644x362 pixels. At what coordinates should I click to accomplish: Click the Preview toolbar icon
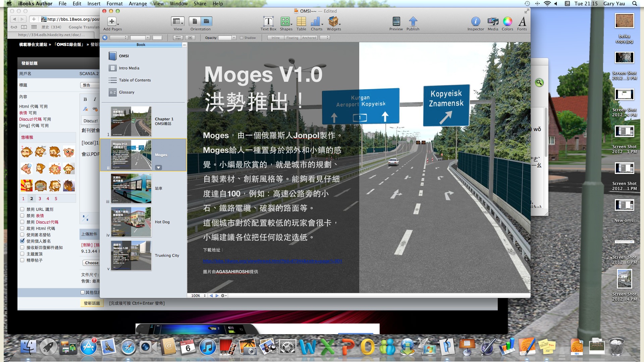tap(396, 22)
